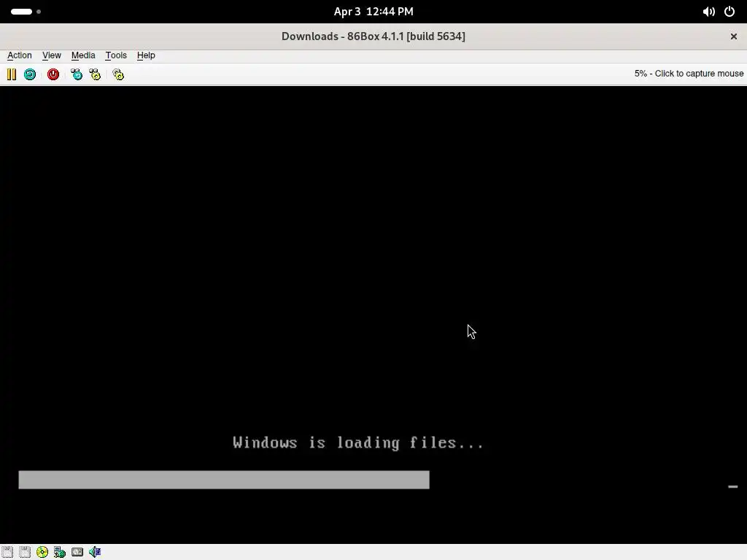Click the 86Box window title bar

tap(373, 36)
